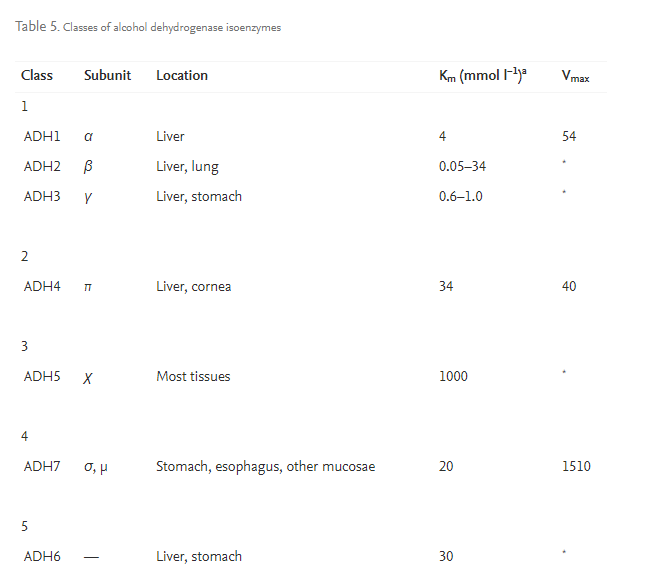Click the beta subunit symbol

coord(88,166)
